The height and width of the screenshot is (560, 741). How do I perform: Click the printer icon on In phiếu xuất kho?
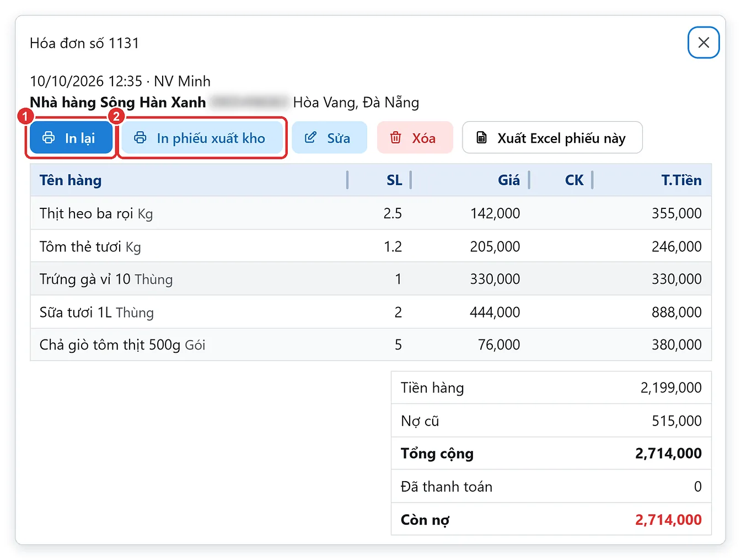(140, 138)
